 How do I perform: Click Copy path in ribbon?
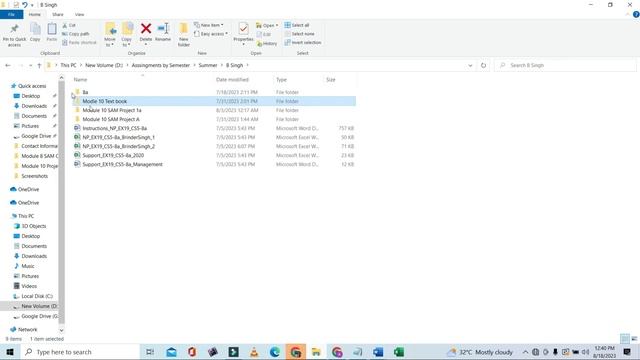76,34
